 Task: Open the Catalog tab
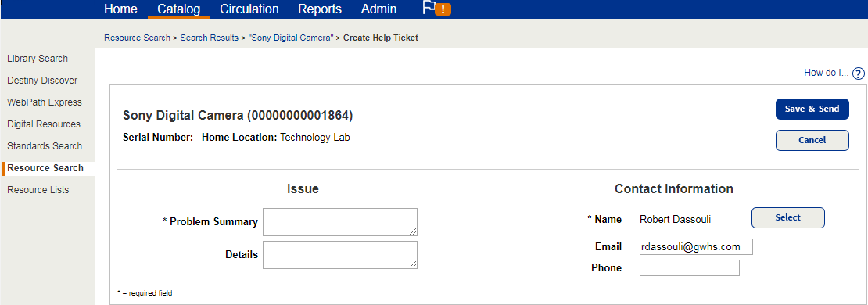point(179,9)
